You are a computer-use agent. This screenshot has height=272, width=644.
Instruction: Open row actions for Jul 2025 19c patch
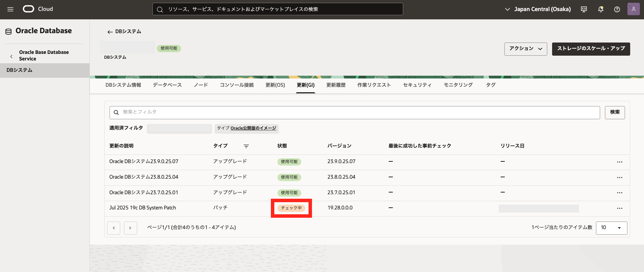(619, 208)
